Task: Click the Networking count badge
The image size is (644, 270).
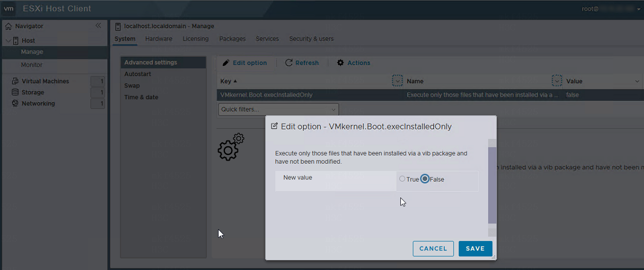Action: tap(98, 104)
